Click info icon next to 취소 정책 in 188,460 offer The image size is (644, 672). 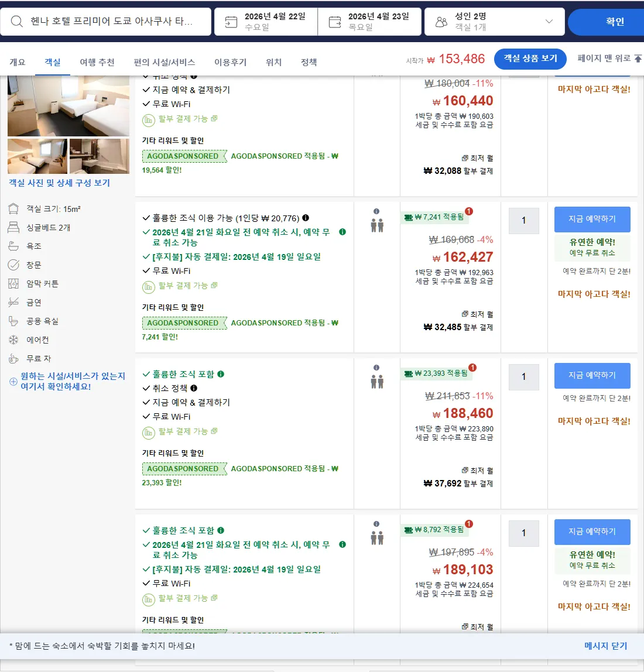pos(194,388)
